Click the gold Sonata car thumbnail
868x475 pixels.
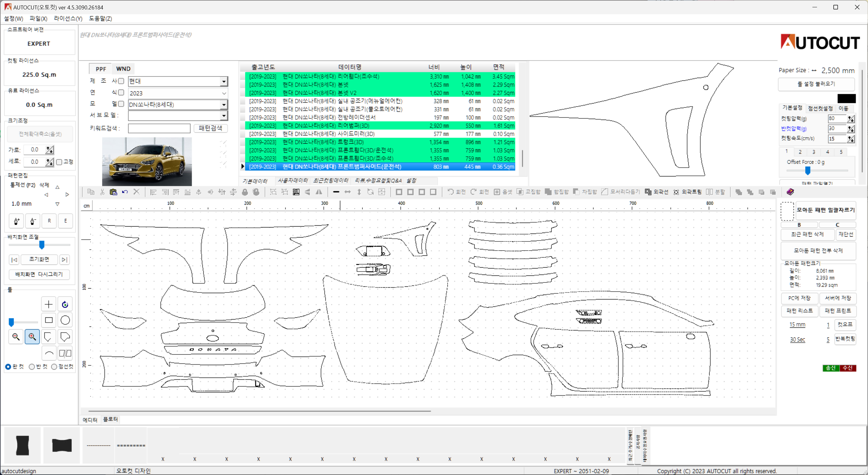(147, 162)
